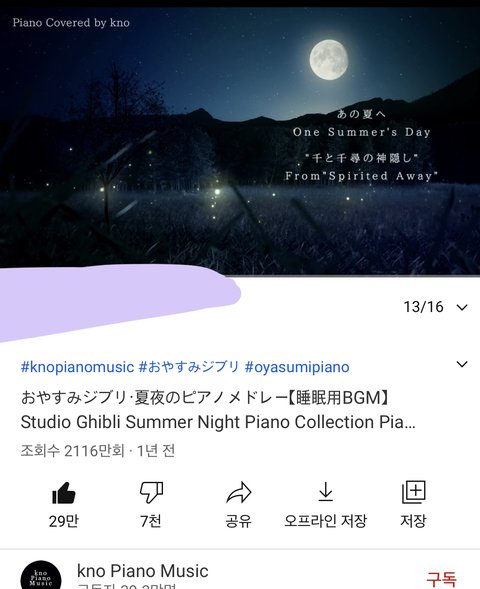The height and width of the screenshot is (589, 480).
Task: Expand the video description chevron
Action: click(x=462, y=364)
